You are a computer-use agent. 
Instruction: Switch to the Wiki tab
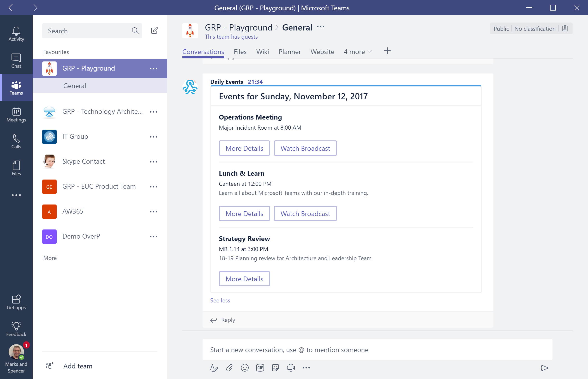click(x=263, y=52)
